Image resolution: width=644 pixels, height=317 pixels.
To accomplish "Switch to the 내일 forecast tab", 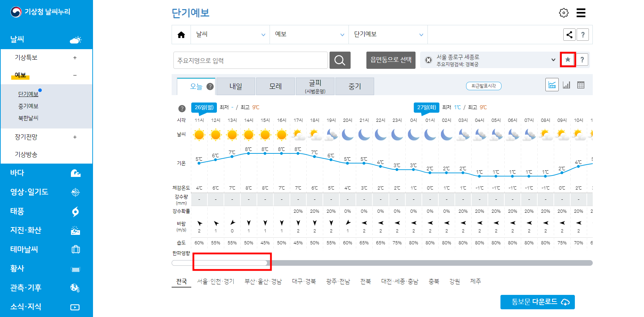I will [x=235, y=86].
